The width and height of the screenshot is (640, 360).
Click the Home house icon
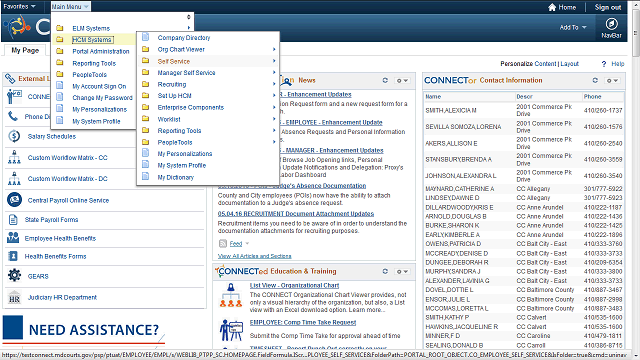pyautogui.click(x=552, y=7)
